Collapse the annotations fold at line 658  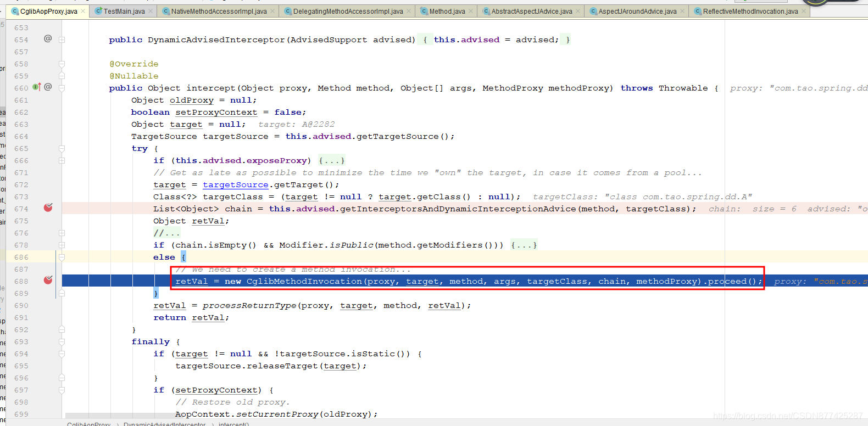point(62,64)
